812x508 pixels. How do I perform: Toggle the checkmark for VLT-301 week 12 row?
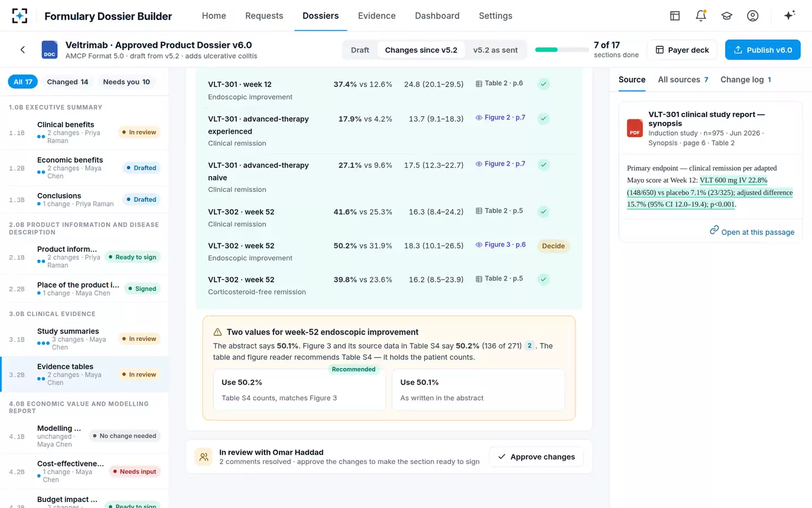544,84
